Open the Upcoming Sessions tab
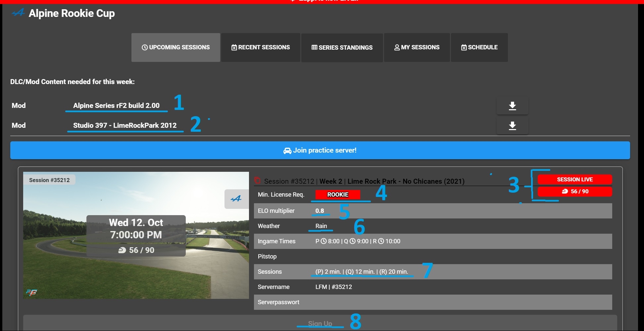Image resolution: width=644 pixels, height=331 pixels. 175,47
